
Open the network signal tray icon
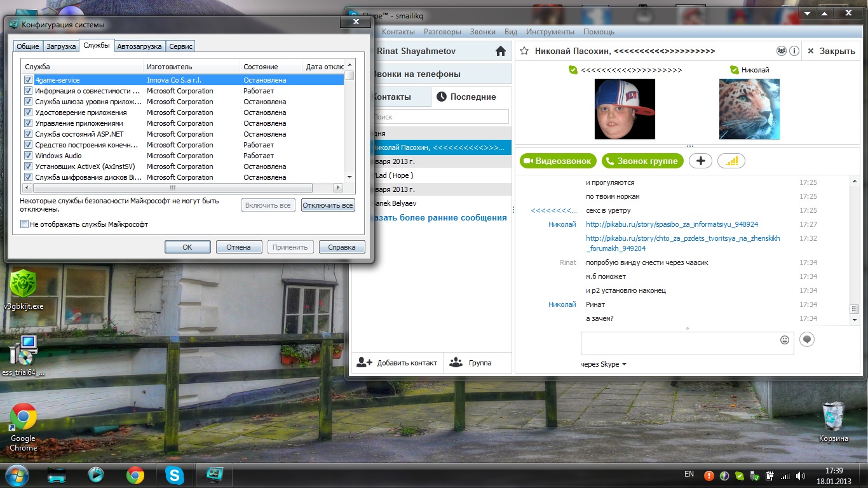click(785, 475)
